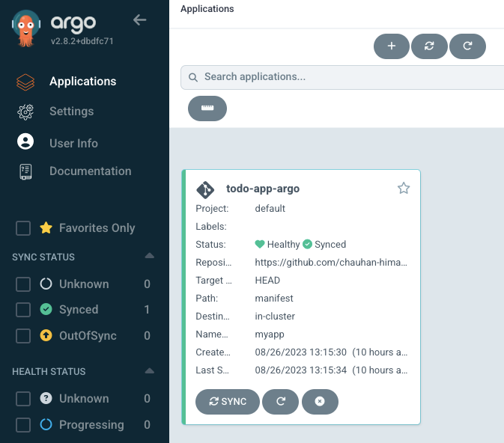Check the sync status Unknown filter

tap(23, 284)
